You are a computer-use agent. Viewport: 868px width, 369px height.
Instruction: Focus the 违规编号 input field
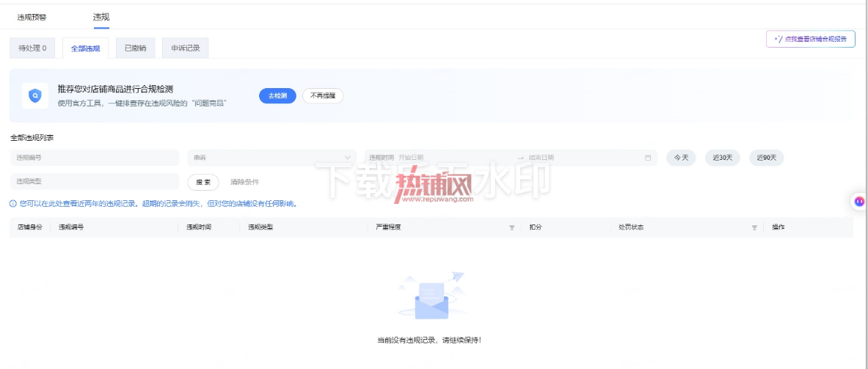point(94,158)
